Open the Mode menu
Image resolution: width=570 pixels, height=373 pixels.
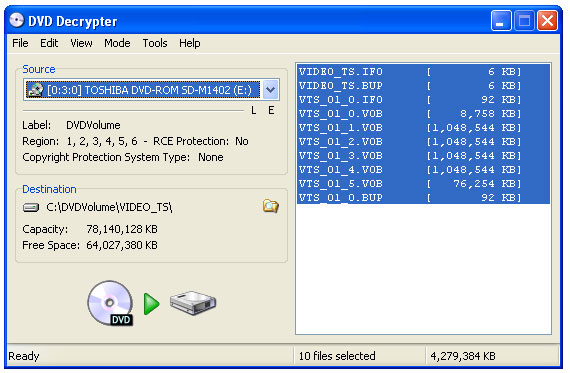[x=117, y=43]
